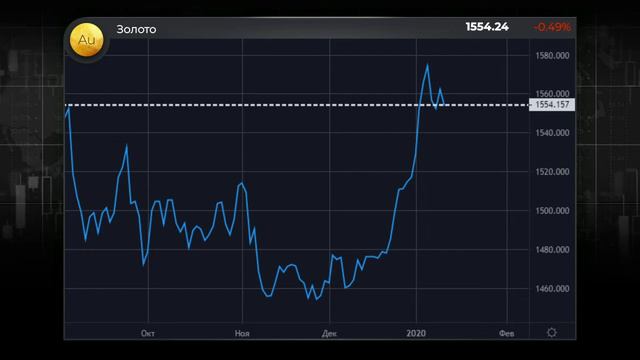Click the 1554.157 price marker label
640x360 pixels.
tap(552, 105)
